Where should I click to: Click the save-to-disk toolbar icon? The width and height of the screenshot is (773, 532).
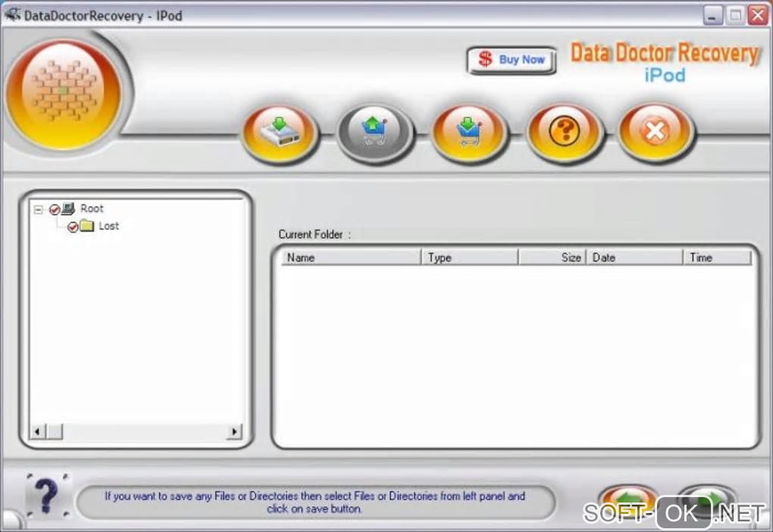[280, 132]
